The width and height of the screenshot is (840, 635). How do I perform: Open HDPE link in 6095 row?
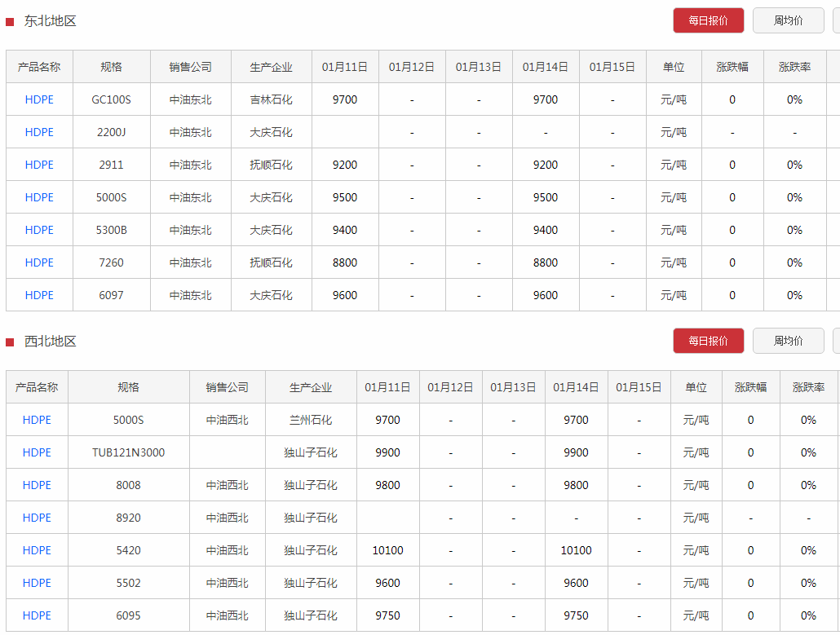[x=37, y=615]
